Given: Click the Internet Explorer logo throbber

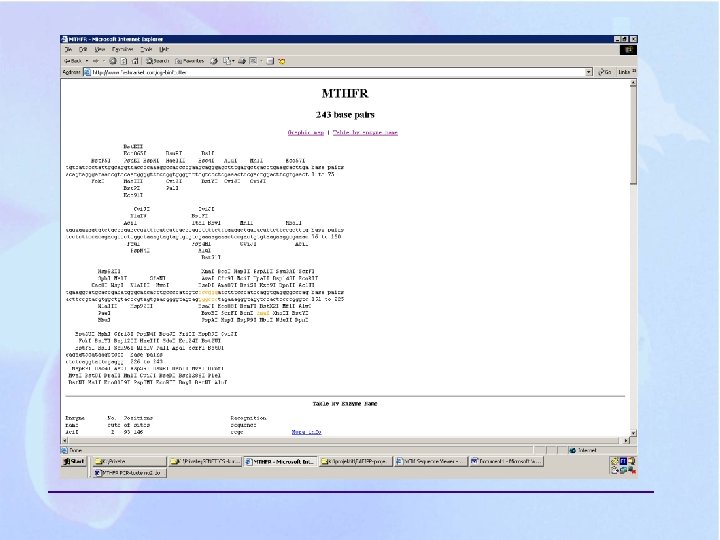Looking at the screenshot, I should [x=628, y=50].
